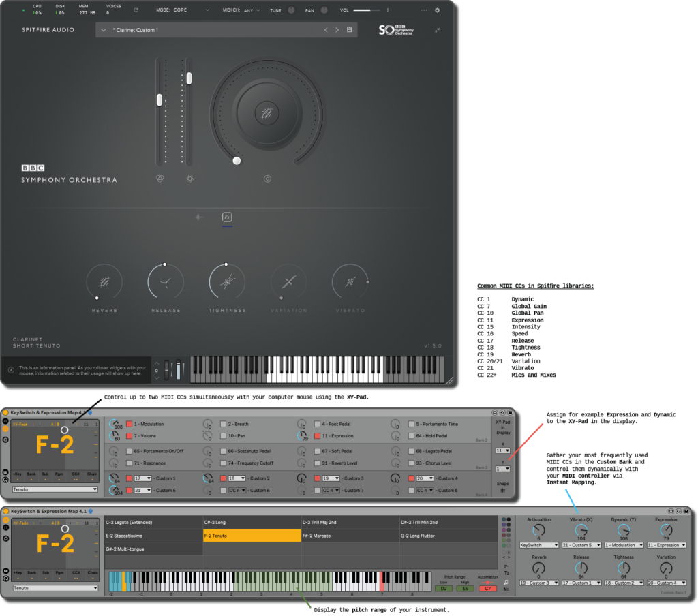
Task: Toggle the 7 - Volume checkbox
Action: click(x=129, y=435)
